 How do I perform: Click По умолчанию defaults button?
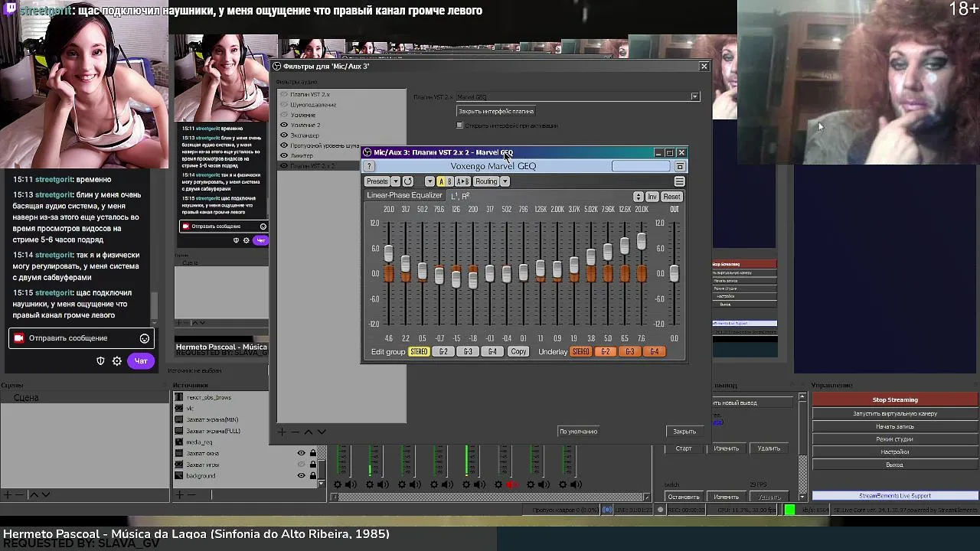(578, 432)
